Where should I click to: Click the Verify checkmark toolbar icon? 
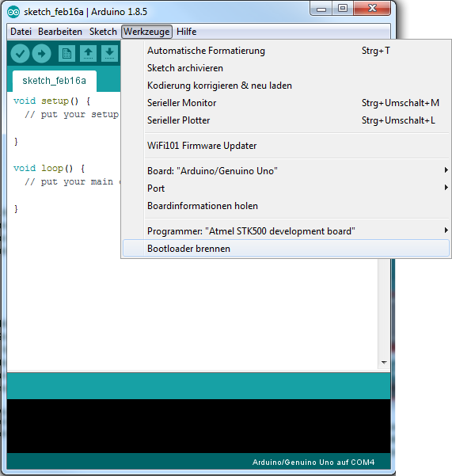(20, 54)
